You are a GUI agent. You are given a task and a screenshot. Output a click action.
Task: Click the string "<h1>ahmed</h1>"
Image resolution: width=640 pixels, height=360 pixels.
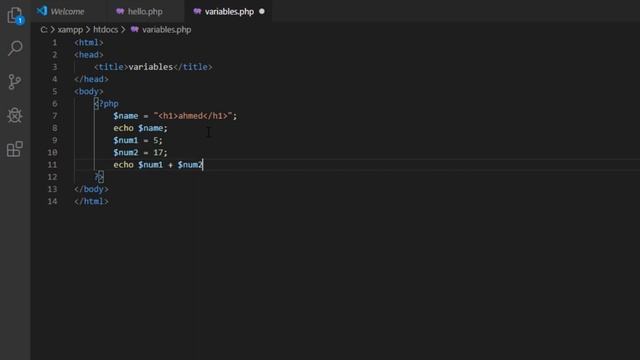coord(193,116)
